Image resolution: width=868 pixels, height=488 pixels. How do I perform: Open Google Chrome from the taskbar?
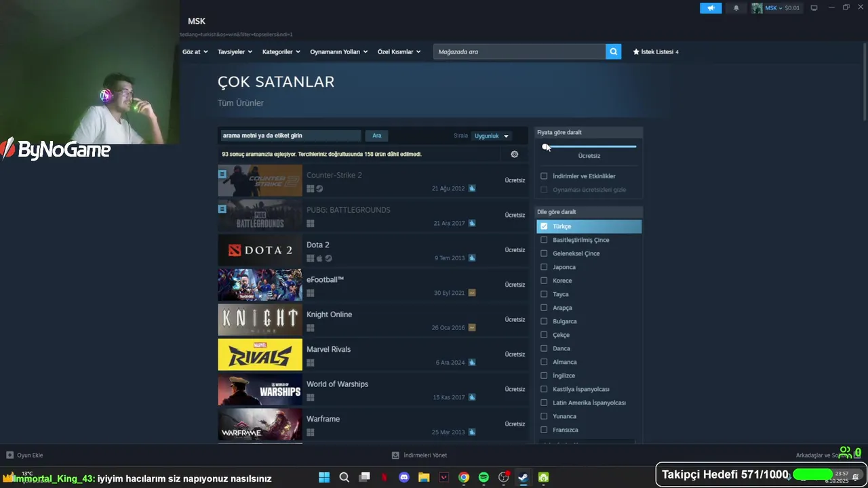(x=464, y=477)
